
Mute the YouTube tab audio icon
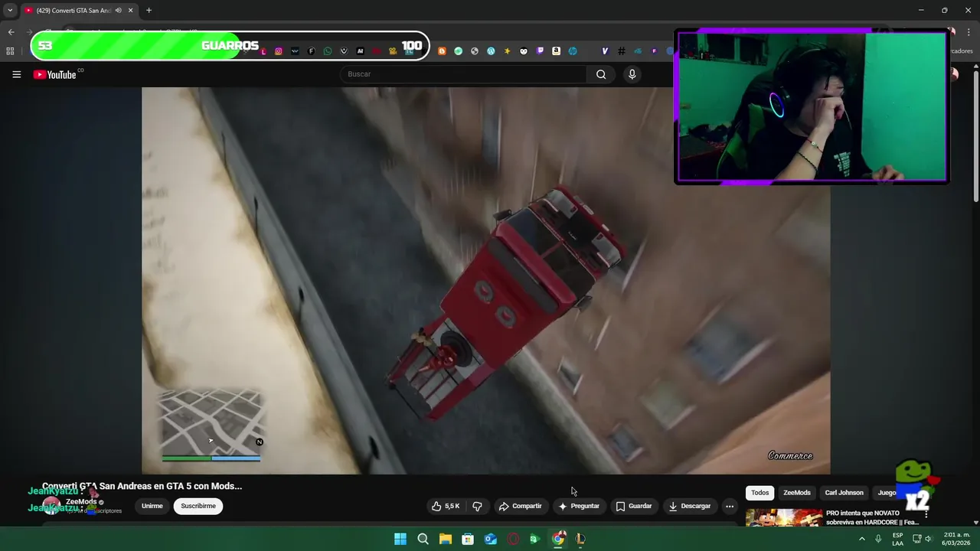pos(118,11)
